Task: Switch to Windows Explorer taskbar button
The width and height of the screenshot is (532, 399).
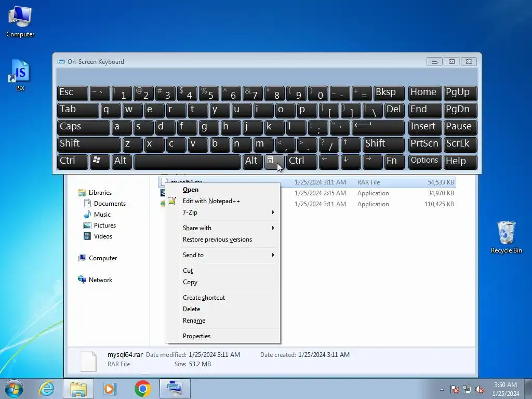Action: click(78, 389)
